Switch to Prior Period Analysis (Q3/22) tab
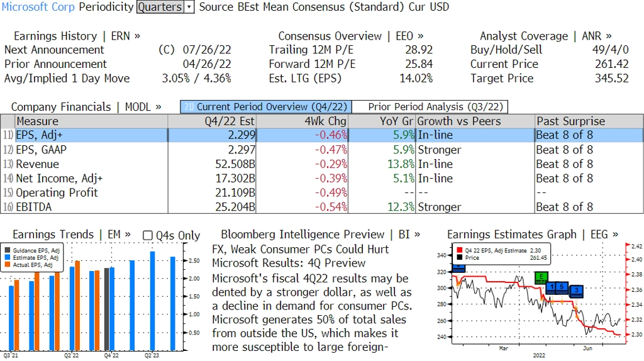 point(430,107)
